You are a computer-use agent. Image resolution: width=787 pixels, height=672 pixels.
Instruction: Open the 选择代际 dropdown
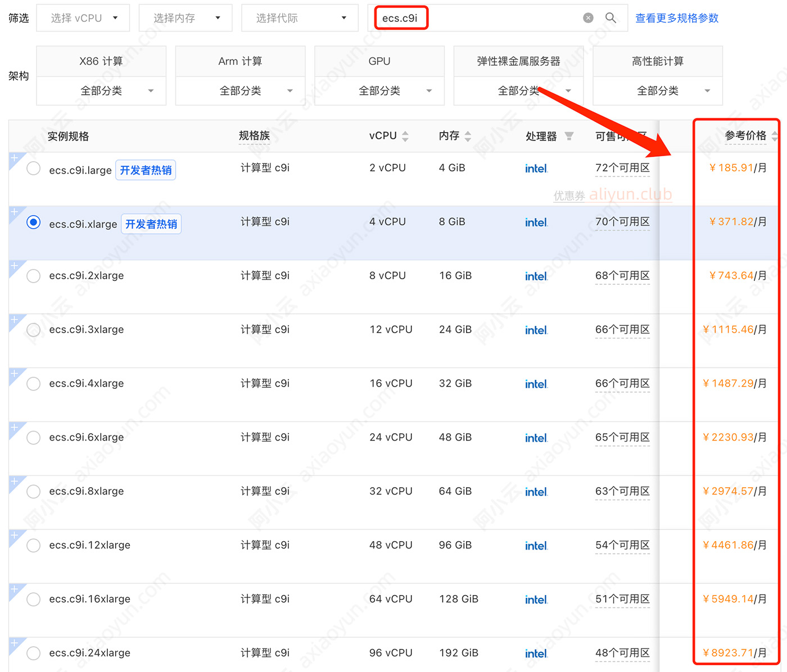pyautogui.click(x=300, y=18)
